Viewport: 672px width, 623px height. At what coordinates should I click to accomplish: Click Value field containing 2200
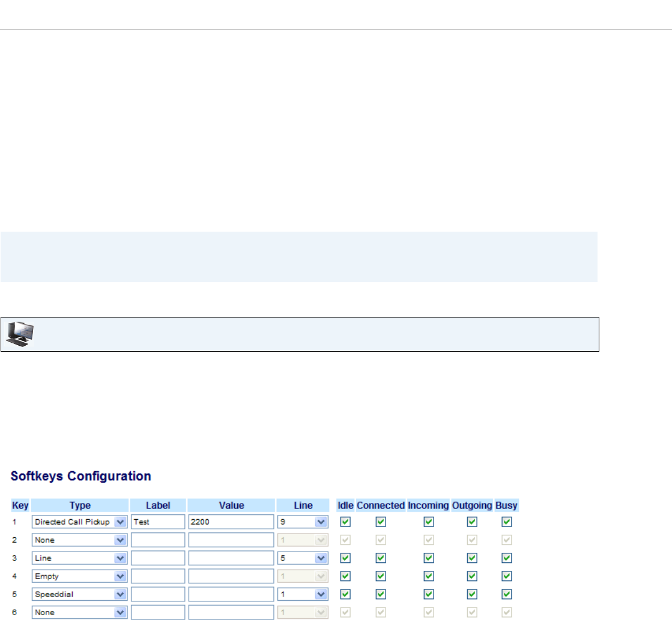point(231,522)
